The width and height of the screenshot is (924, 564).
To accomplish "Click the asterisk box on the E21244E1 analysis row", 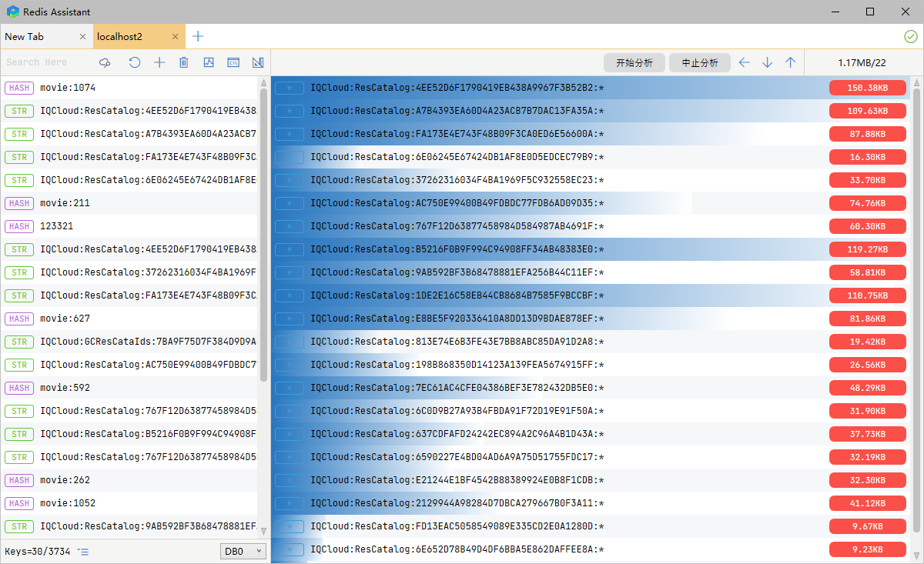I will [x=290, y=480].
